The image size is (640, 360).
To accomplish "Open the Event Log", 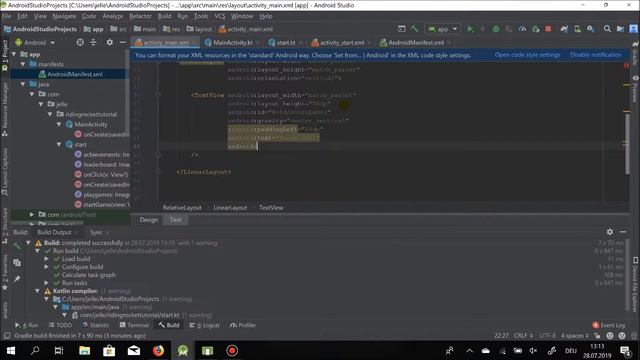I will click(609, 325).
